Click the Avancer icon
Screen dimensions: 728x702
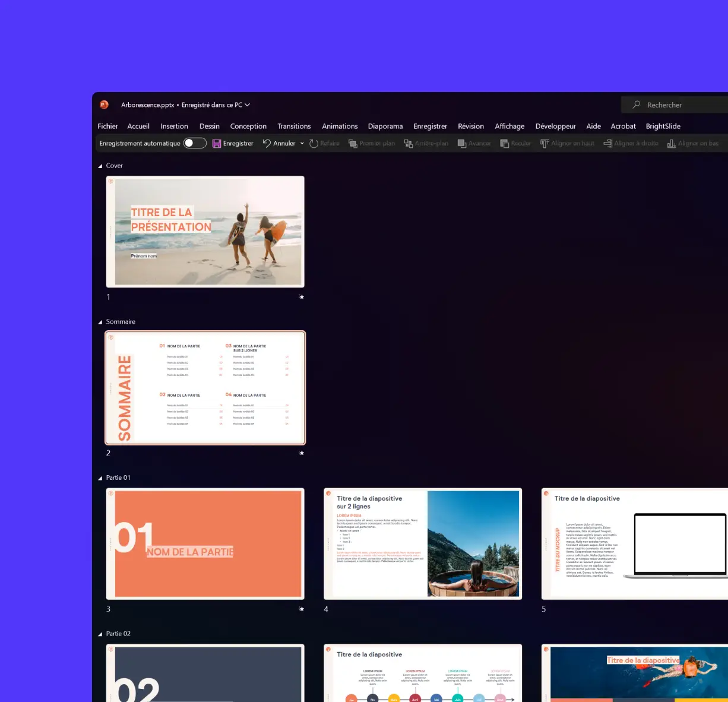462,143
